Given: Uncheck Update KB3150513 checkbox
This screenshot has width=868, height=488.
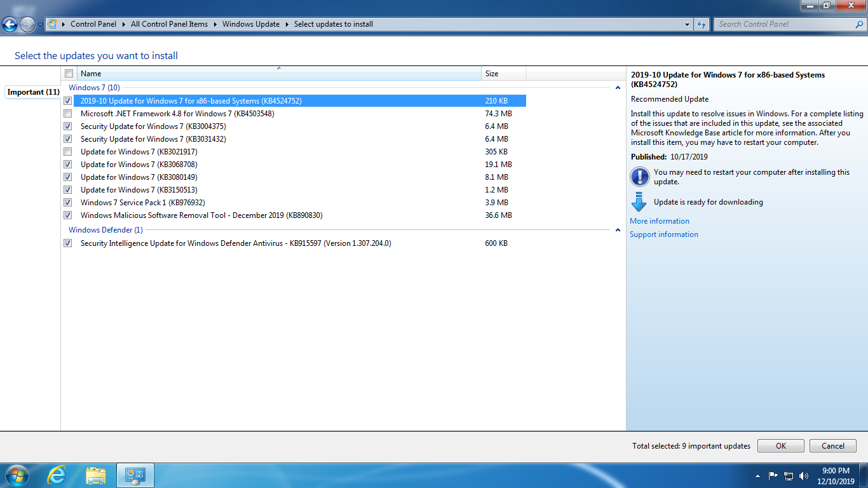Looking at the screenshot, I should coord(68,190).
